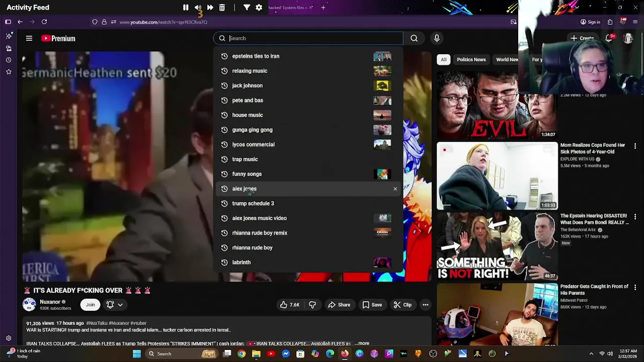This screenshot has height=362, width=644.
Task: Open the notification bell dropdown for Nuxanor
Action: point(115,305)
